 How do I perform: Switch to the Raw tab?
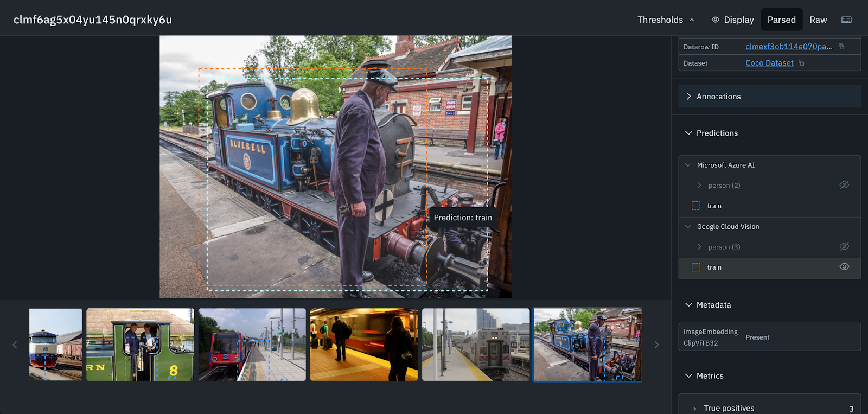tap(818, 20)
